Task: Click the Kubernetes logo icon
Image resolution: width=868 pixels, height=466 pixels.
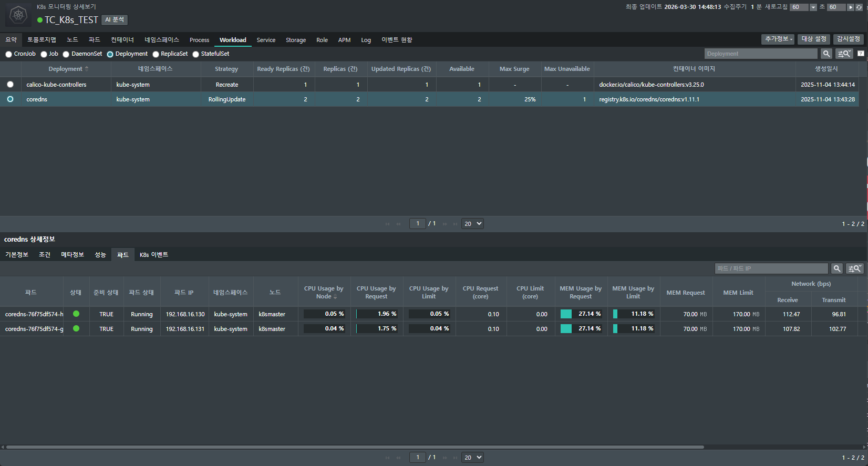Action: click(x=18, y=15)
